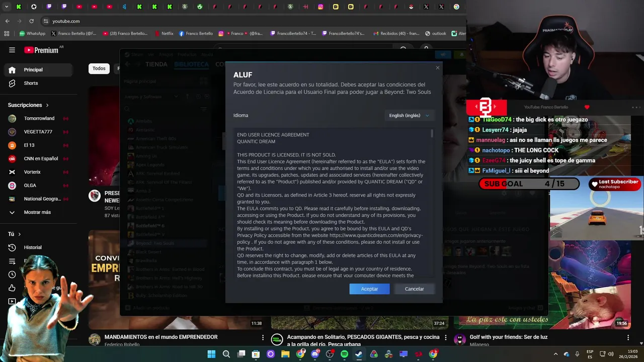Expand the Tú section chevron

[20, 234]
